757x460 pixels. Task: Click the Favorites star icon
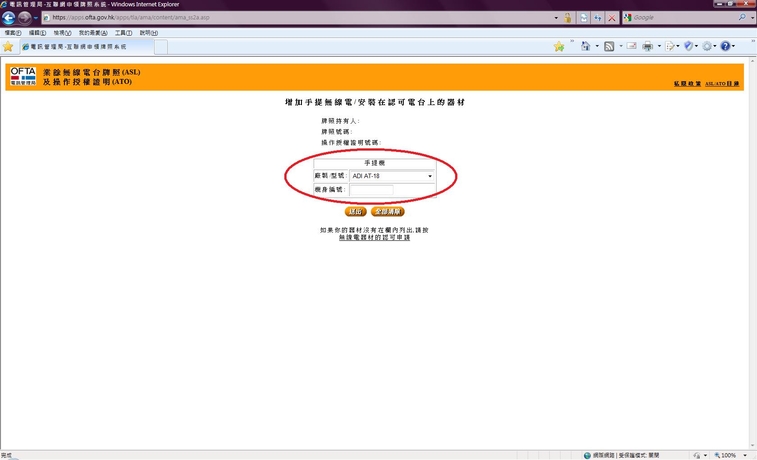point(8,47)
